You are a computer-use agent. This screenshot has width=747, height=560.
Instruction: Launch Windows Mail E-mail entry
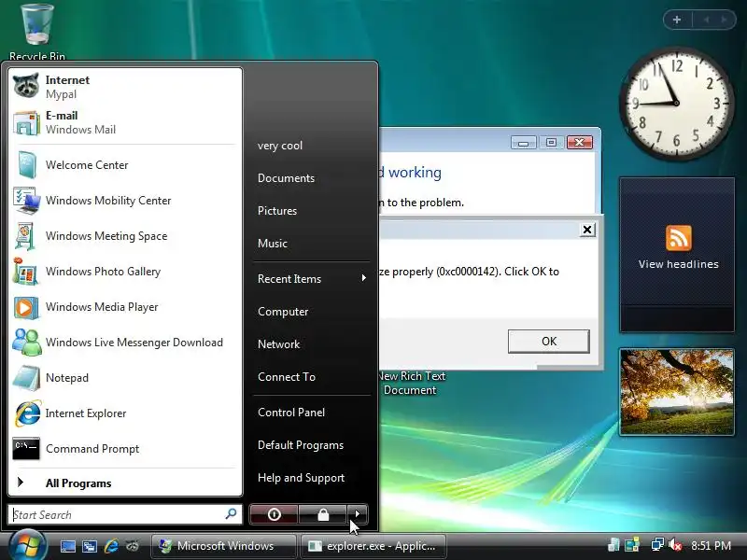click(125, 122)
